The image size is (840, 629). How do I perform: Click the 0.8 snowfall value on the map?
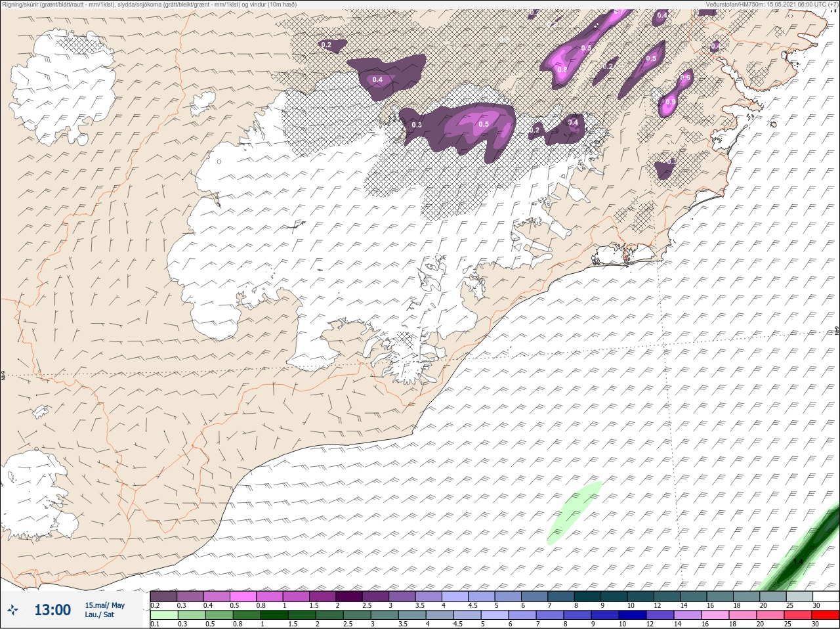[x=562, y=70]
